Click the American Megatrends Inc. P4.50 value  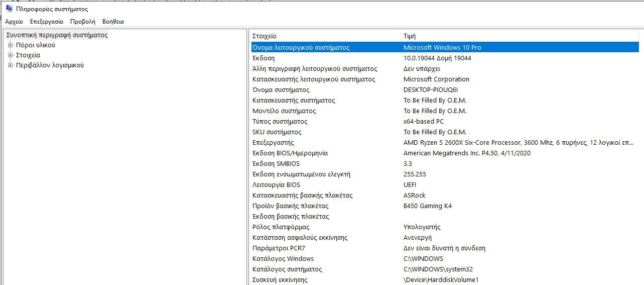[467, 153]
